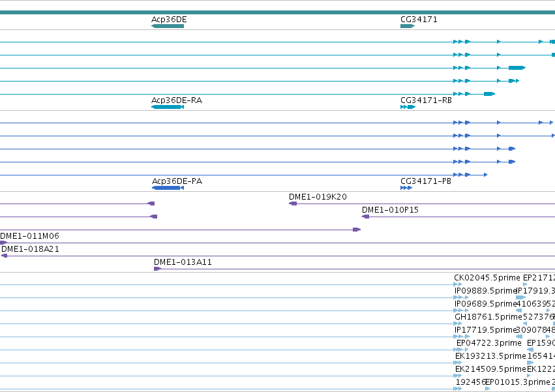This screenshot has width=555, height=392.
Task: Click the arrow glyph under 527376 label
Action: click(525, 324)
